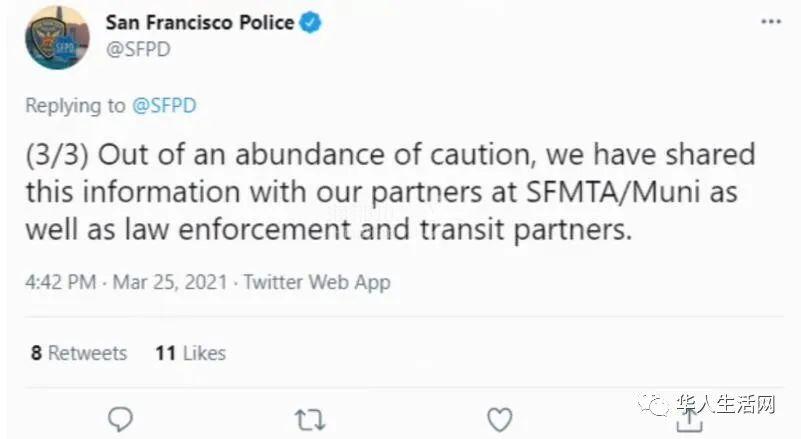This screenshot has height=439, width=801.
Task: Click the reply speech bubble icon
Action: point(121,420)
